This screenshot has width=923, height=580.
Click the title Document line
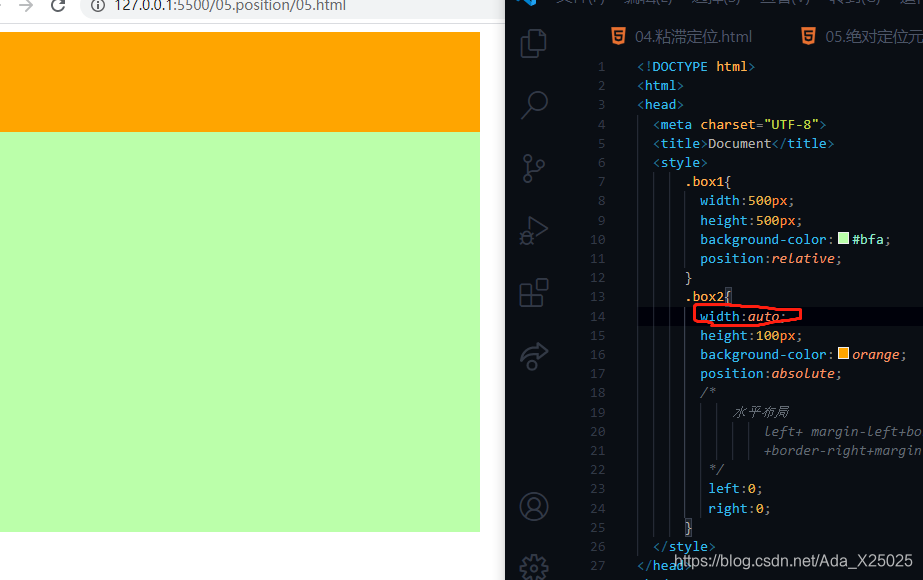click(x=743, y=143)
